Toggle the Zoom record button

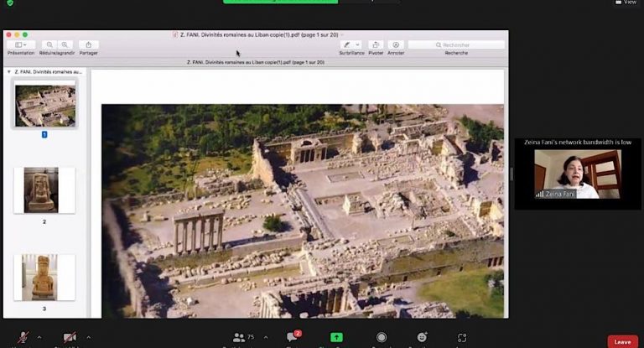(x=382, y=337)
